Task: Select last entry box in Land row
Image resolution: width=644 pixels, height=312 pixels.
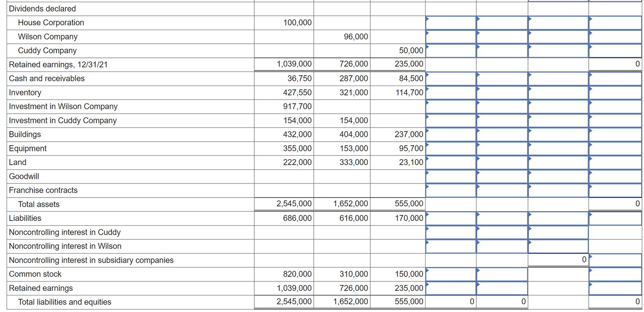Action: 615,162
